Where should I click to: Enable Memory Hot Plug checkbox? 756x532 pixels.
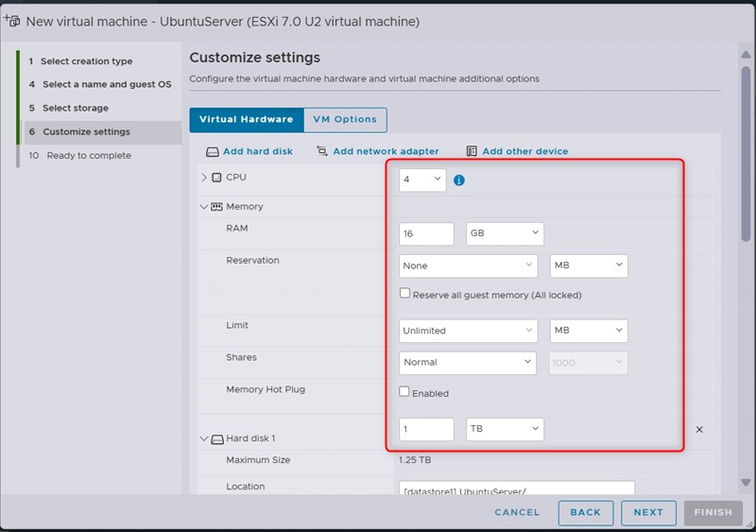click(404, 391)
